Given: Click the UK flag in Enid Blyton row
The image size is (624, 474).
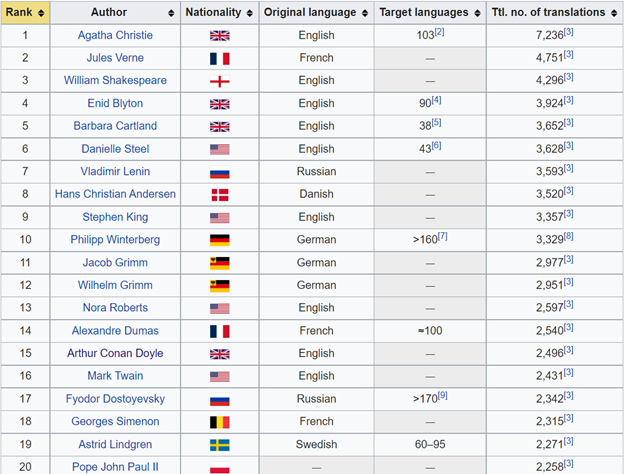Looking at the screenshot, I should coord(220,104).
